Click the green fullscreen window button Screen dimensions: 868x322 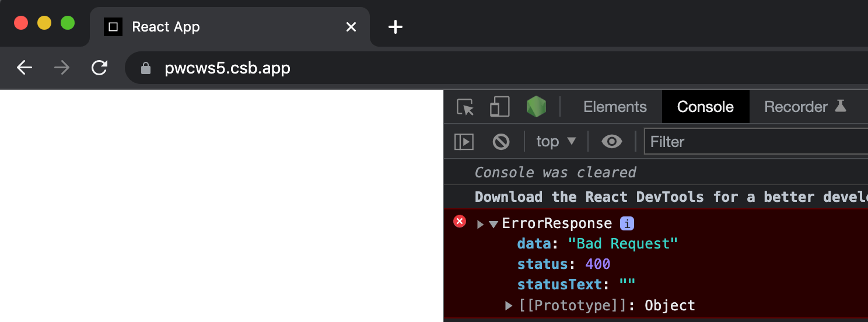click(68, 23)
